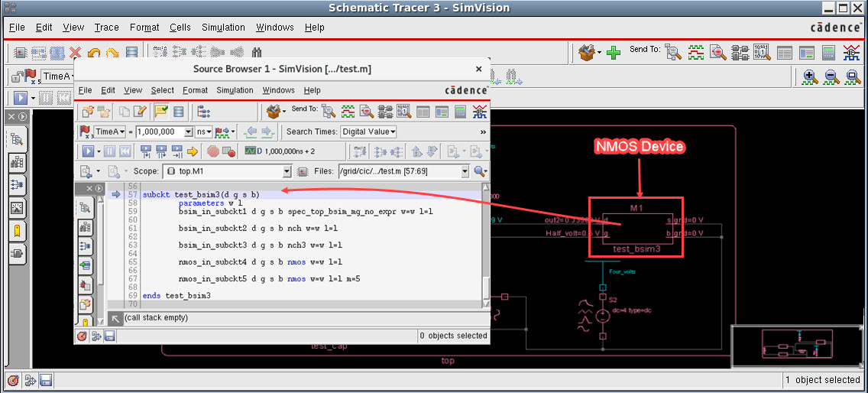Open the Scope dropdown showing top.M1

pos(287,171)
